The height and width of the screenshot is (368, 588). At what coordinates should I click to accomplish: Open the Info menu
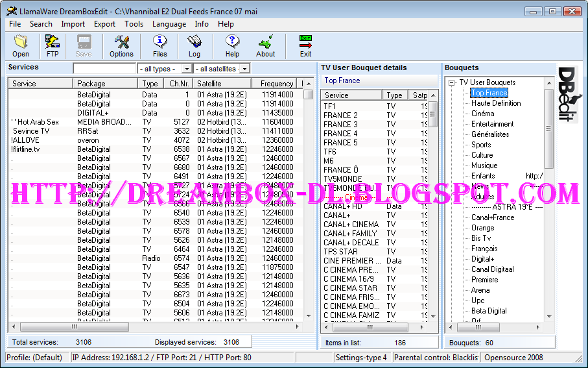point(202,24)
